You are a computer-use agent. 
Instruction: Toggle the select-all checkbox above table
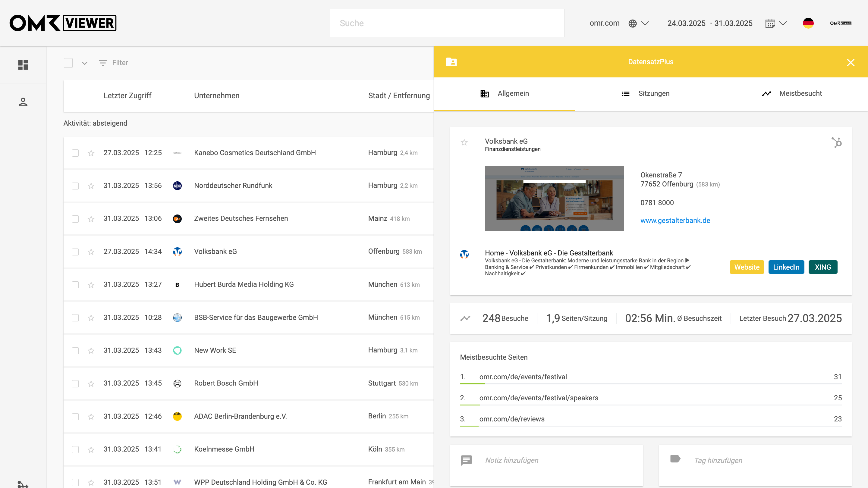tap(68, 63)
